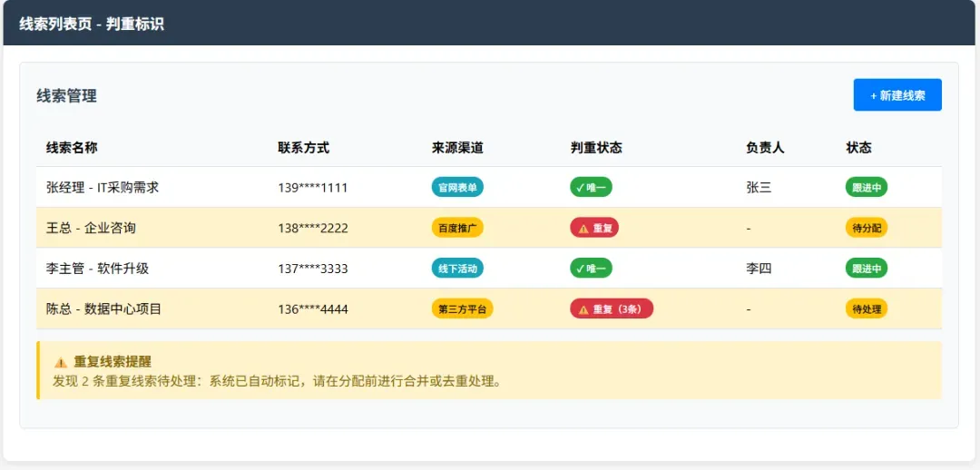Click the 重复（3条）warning badge for 陈总
The image size is (980, 470).
click(611, 309)
